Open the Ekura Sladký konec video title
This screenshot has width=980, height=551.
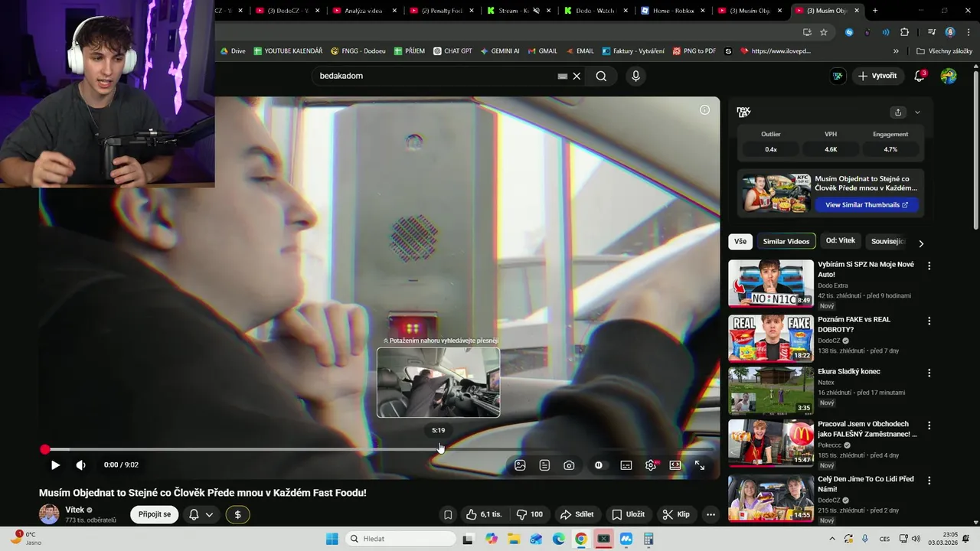click(x=849, y=371)
